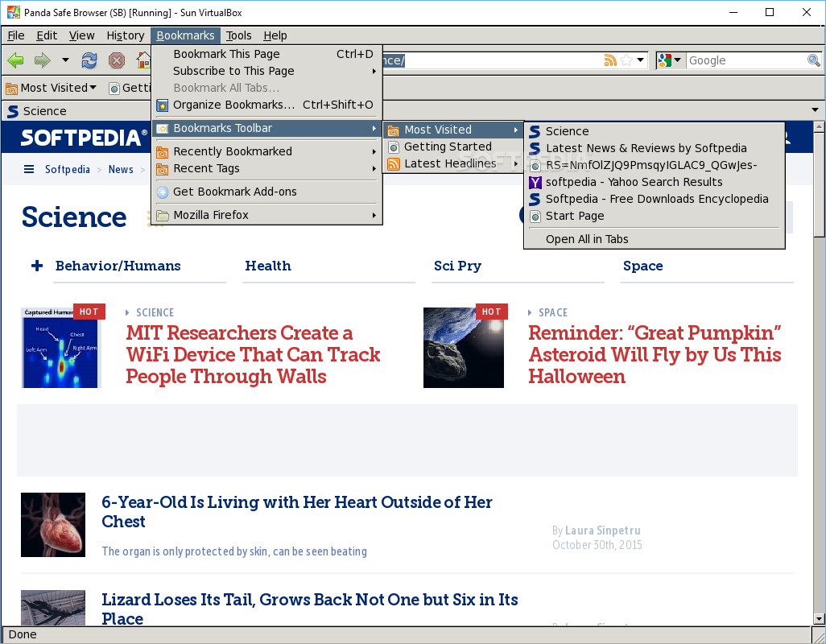The width and height of the screenshot is (826, 644).
Task: Expand the Recent Tags submenu
Action: 374,168
